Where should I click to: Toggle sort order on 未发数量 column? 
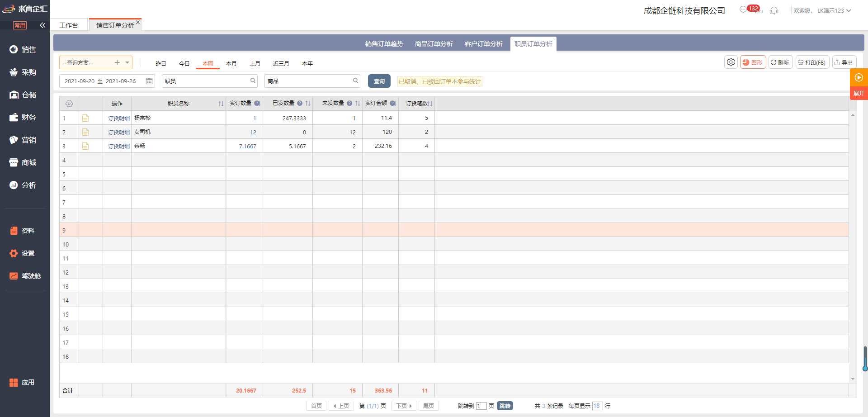(x=358, y=104)
